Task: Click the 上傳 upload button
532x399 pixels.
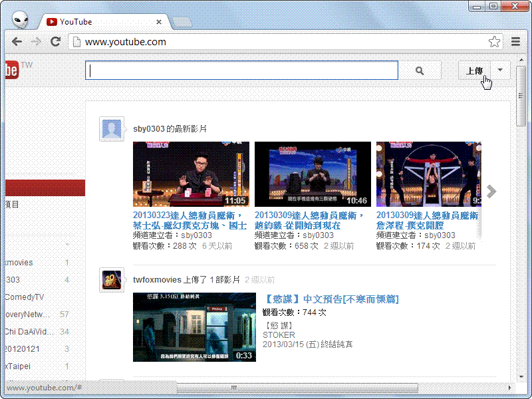Action: pos(474,70)
